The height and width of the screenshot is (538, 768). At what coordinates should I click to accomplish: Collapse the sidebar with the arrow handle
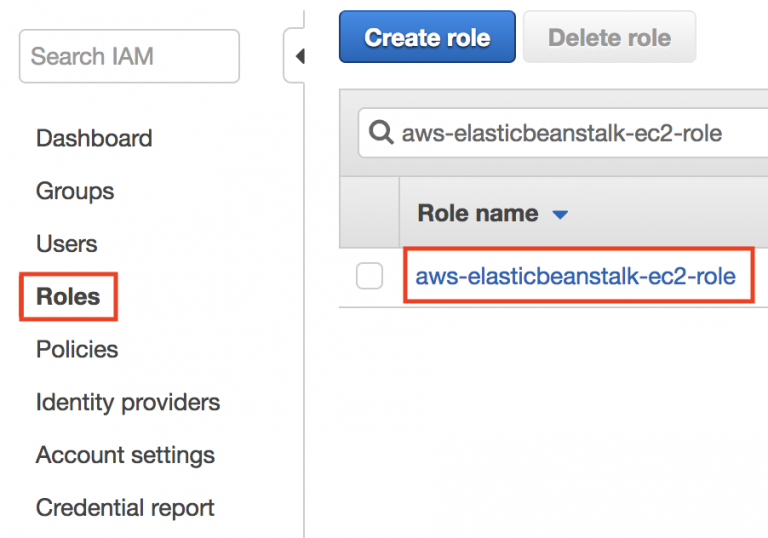(x=298, y=57)
